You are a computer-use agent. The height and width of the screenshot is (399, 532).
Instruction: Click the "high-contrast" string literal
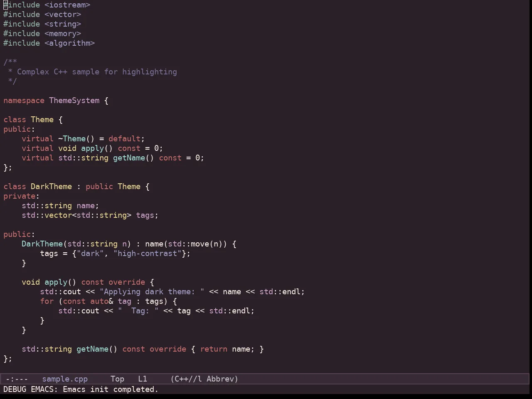147,254
